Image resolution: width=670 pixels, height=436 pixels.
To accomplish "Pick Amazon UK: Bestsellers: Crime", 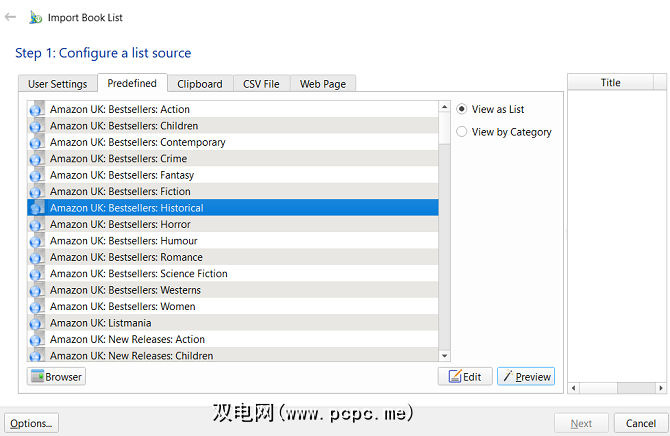I will tap(233, 159).
